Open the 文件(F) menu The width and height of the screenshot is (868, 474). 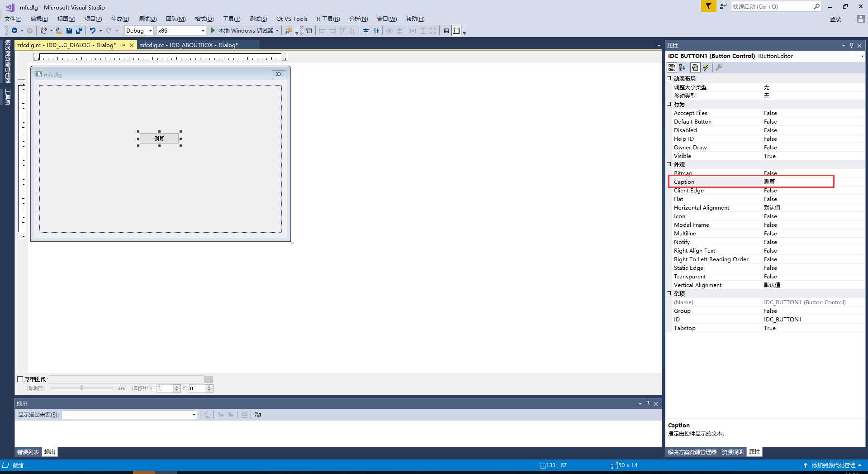click(x=13, y=19)
